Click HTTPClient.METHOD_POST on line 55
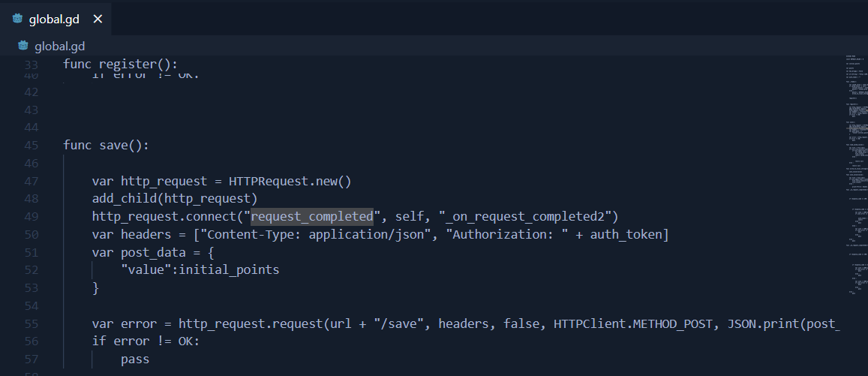The width and height of the screenshot is (868, 376). tap(632, 323)
